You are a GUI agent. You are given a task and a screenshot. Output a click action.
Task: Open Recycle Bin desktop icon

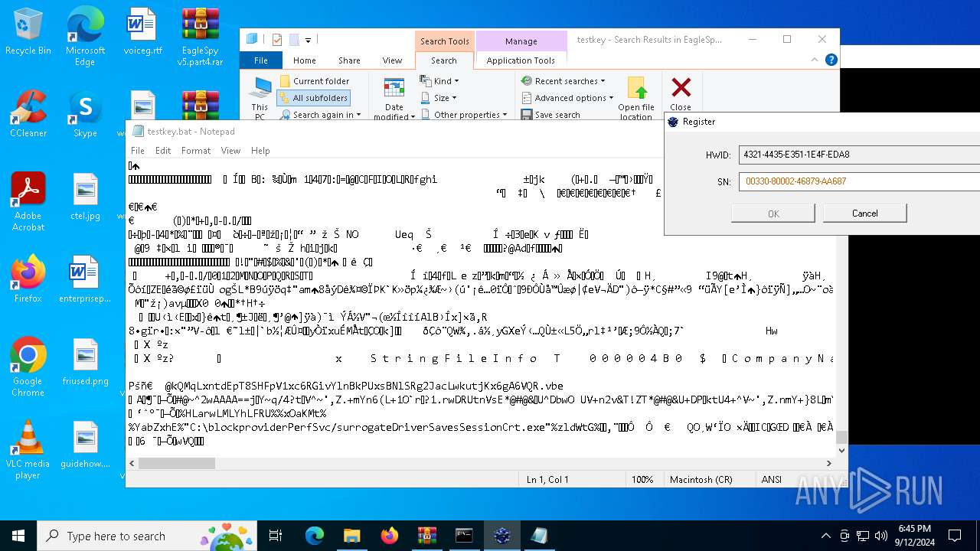click(28, 31)
